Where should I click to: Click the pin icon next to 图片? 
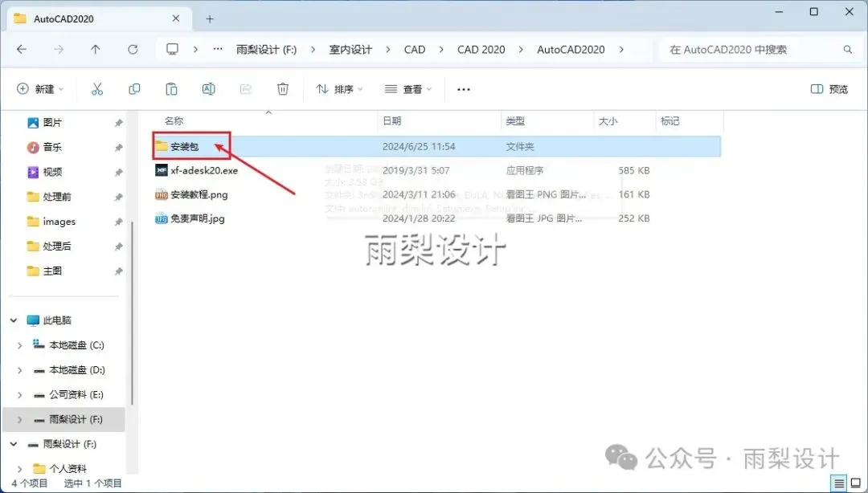tap(118, 123)
